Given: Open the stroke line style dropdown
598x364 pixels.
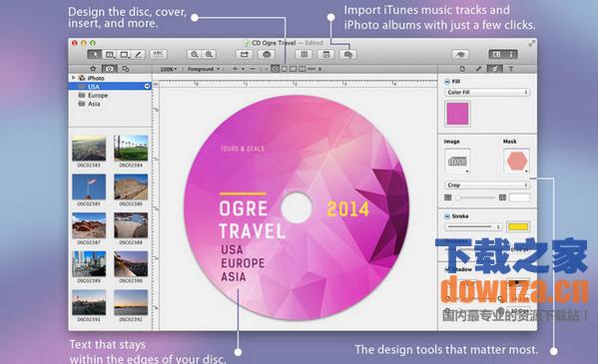Looking at the screenshot, I should [473, 227].
